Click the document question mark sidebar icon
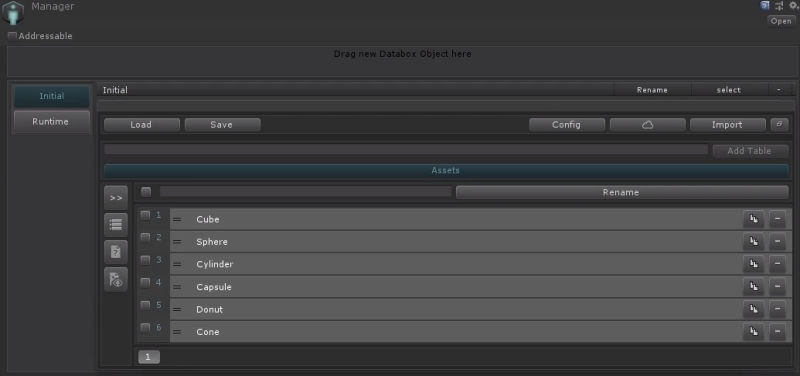 point(116,252)
